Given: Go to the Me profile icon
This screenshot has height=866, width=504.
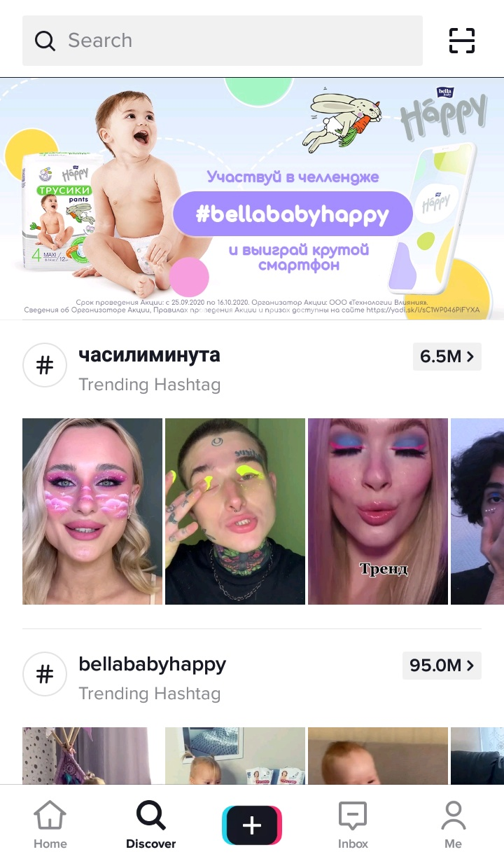Looking at the screenshot, I should tap(454, 825).
